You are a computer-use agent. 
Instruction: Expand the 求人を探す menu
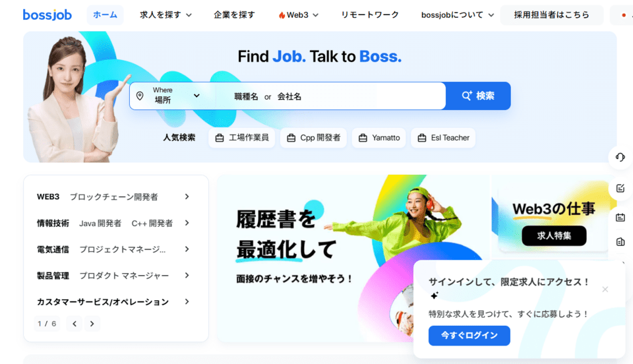pos(166,15)
